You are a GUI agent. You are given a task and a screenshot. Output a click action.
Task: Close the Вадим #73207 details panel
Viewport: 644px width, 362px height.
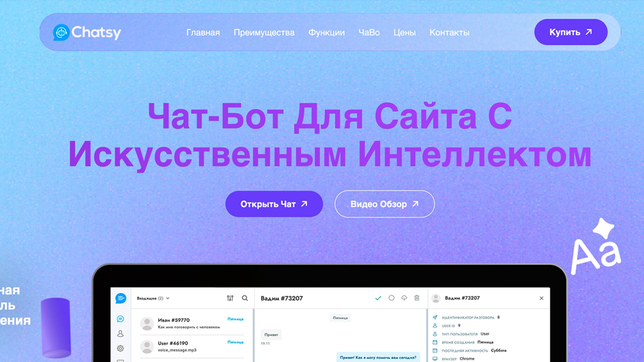click(541, 298)
